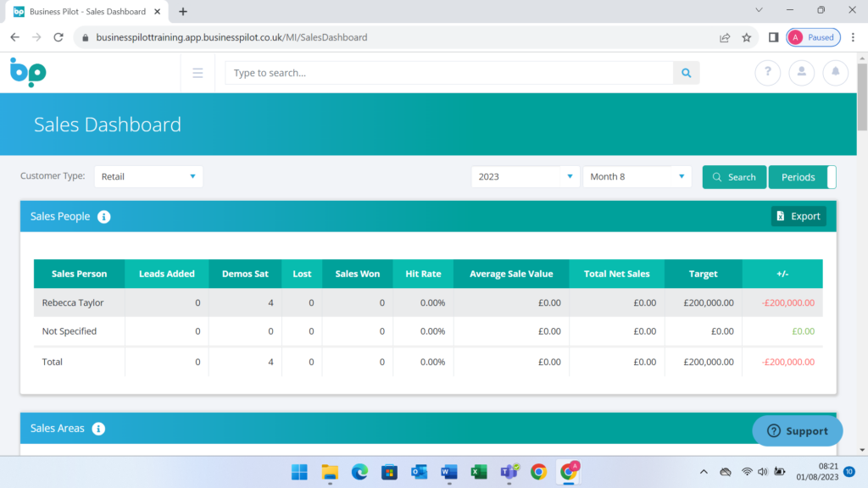This screenshot has height=488, width=868.
Task: Click the Business Pilot bp logo
Action: (28, 73)
